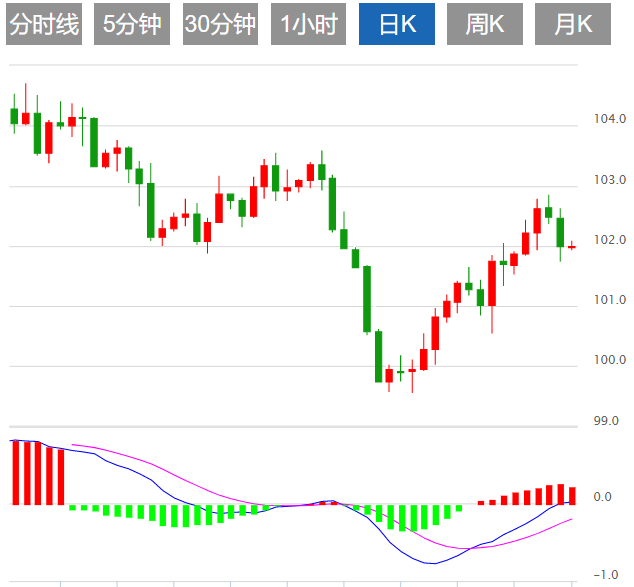Click the 101.0 price axis label
Image resolution: width=634 pixels, height=587 pixels.
(610, 300)
